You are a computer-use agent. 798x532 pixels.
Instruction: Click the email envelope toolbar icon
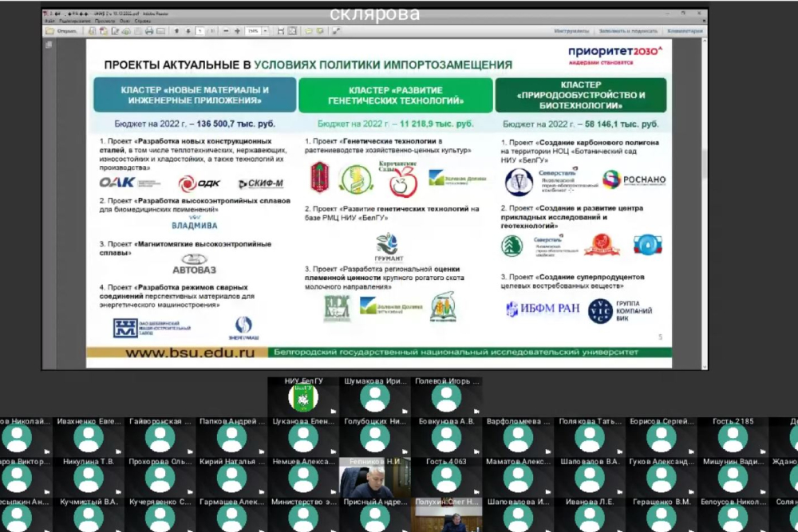pos(160,31)
